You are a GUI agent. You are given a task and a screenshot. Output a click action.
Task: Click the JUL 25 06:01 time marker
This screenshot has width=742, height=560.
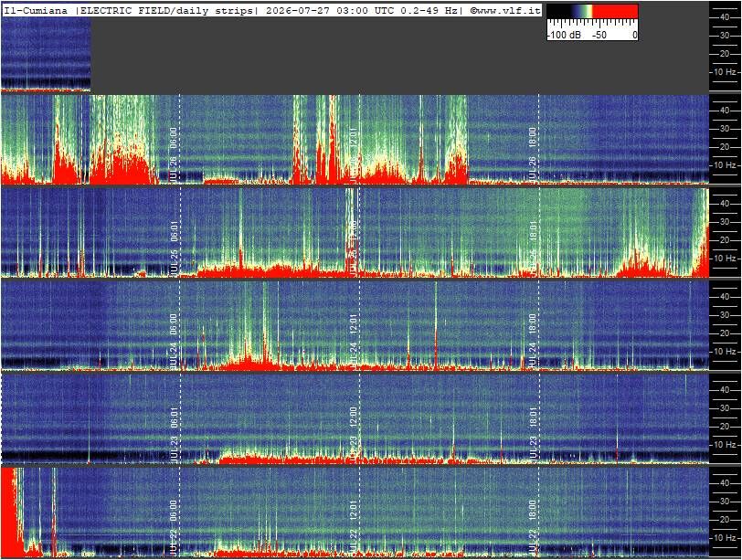pyautogui.click(x=174, y=248)
